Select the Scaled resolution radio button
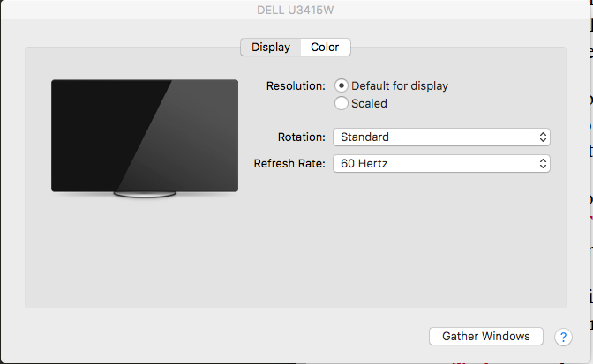Image resolution: width=593 pixels, height=364 pixels. (x=342, y=103)
